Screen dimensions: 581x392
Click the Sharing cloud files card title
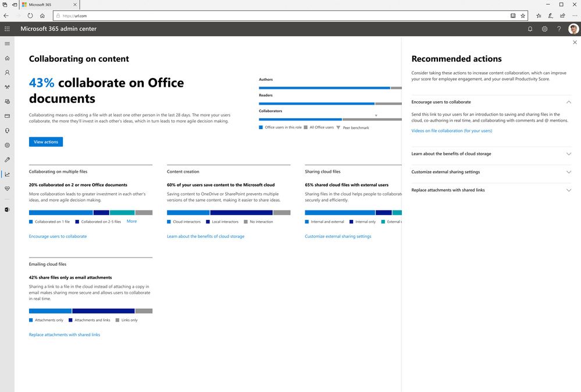[x=323, y=172]
